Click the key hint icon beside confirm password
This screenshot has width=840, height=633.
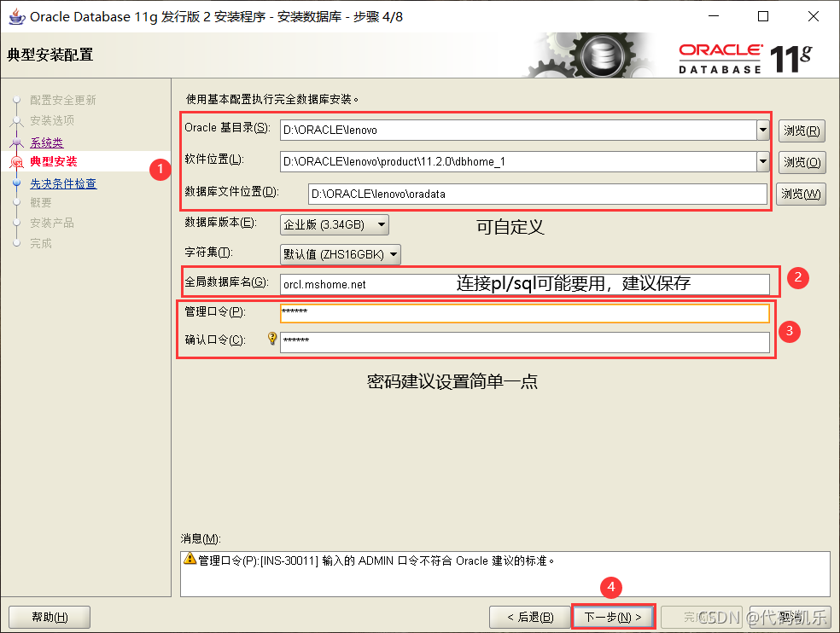click(272, 338)
